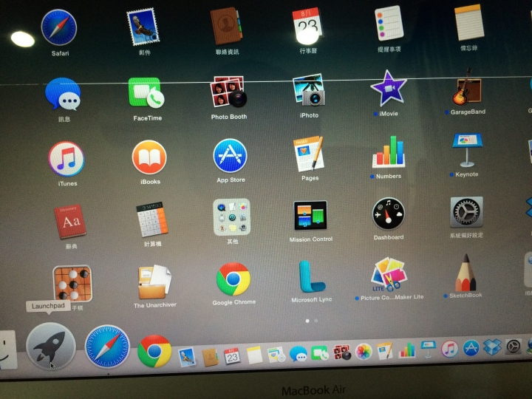Switch to the second Launchpad page dot

pyautogui.click(x=316, y=320)
